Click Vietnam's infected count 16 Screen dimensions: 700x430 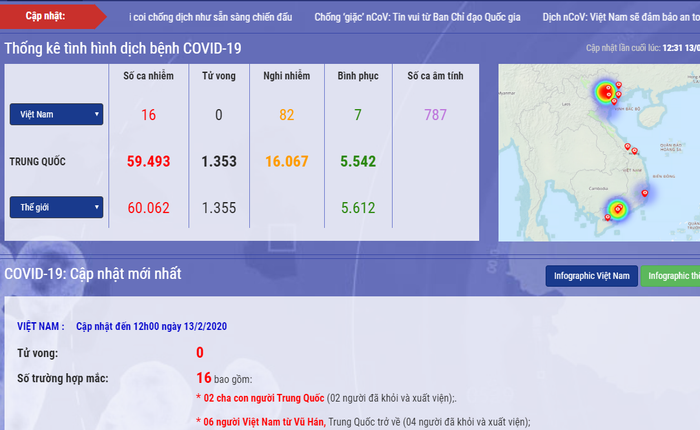[x=148, y=115]
